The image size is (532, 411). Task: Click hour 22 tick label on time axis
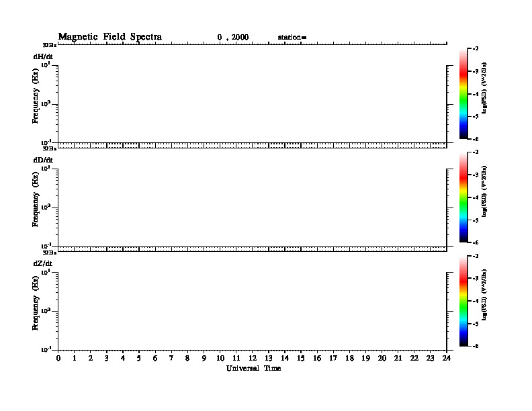point(414,359)
